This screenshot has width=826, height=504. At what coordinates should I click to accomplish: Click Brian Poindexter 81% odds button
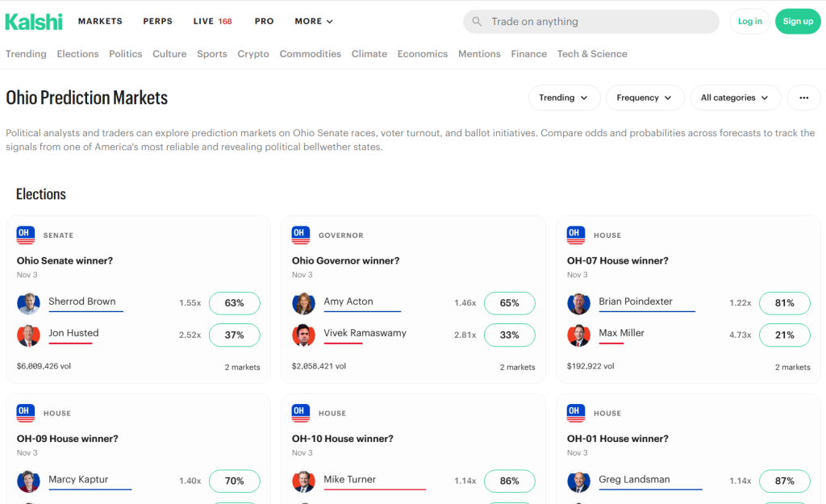(x=784, y=303)
